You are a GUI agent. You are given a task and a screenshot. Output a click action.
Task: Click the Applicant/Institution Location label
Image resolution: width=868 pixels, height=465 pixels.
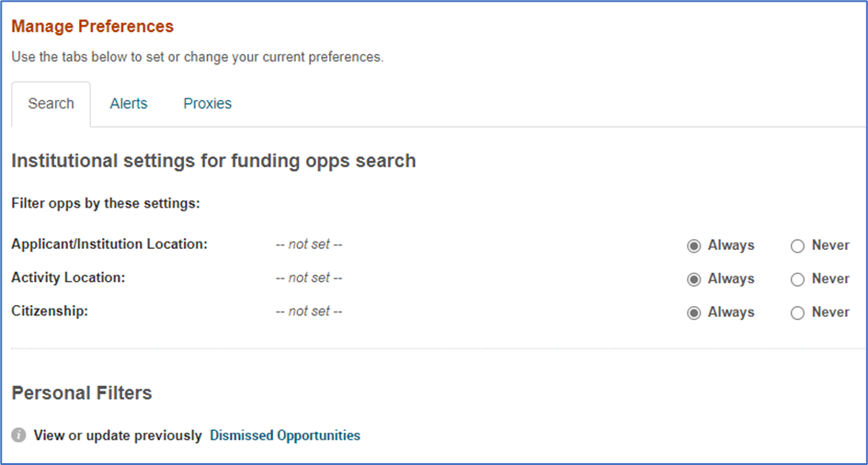(x=109, y=244)
